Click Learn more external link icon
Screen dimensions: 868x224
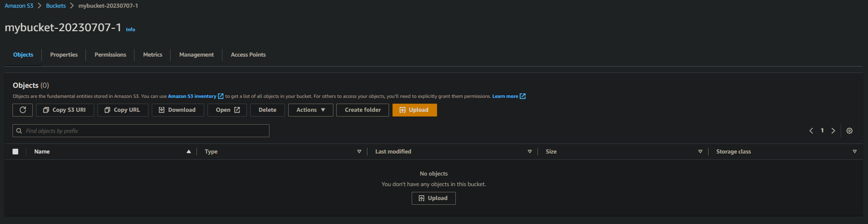click(x=523, y=96)
